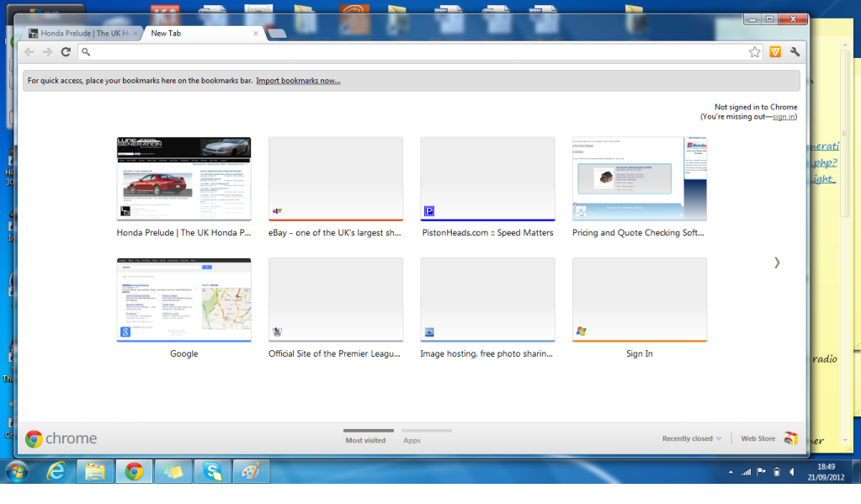This screenshot has height=504, width=861.
Task: Go back with the back arrow
Action: 29,51
